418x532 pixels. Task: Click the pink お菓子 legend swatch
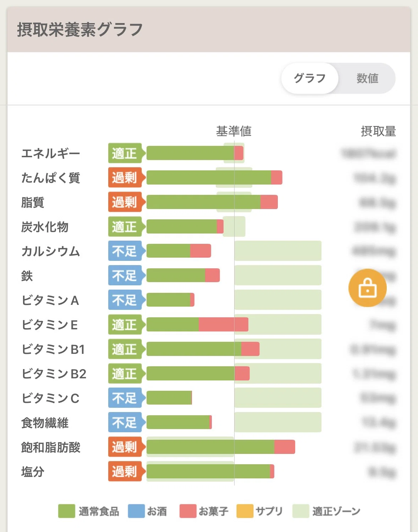tap(188, 511)
